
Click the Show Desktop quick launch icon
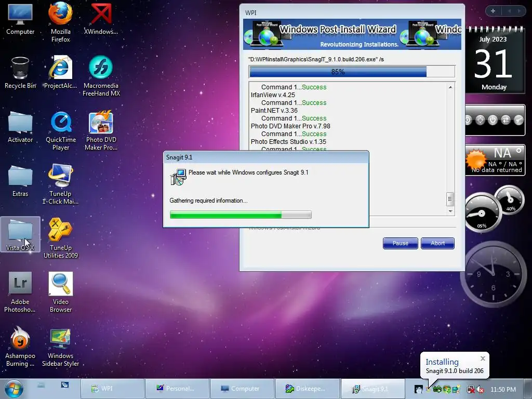tap(41, 385)
